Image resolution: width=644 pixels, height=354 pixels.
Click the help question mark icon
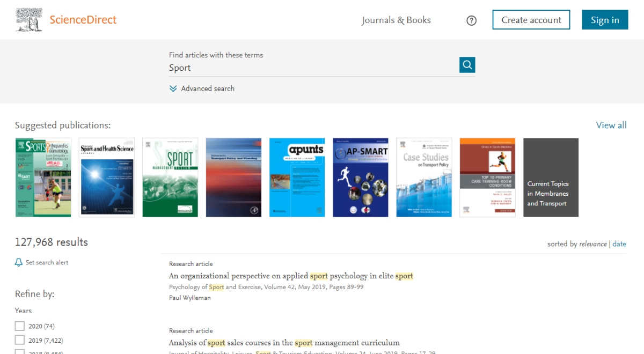pyautogui.click(x=471, y=20)
